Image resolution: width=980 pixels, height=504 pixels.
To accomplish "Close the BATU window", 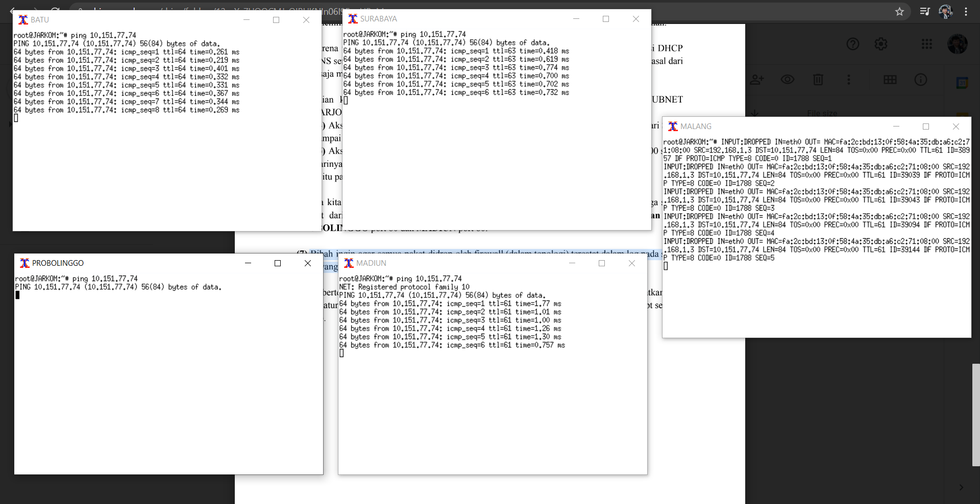I will (x=306, y=20).
